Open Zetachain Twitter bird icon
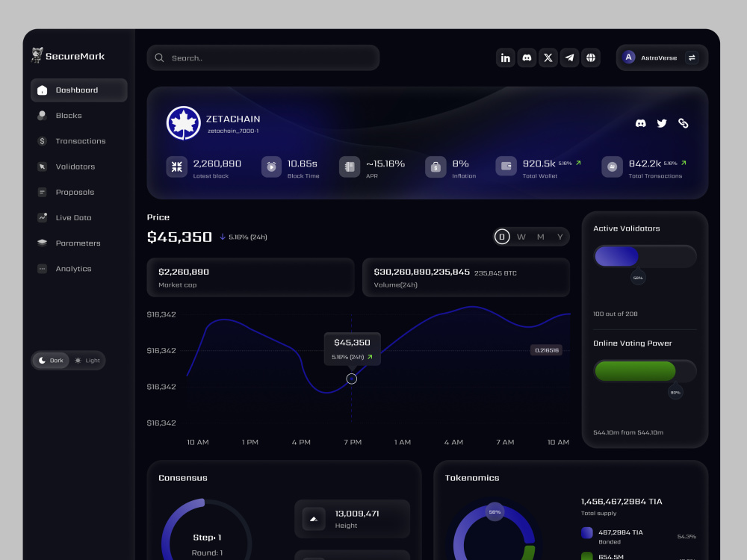This screenshot has height=560, width=747. [x=662, y=123]
